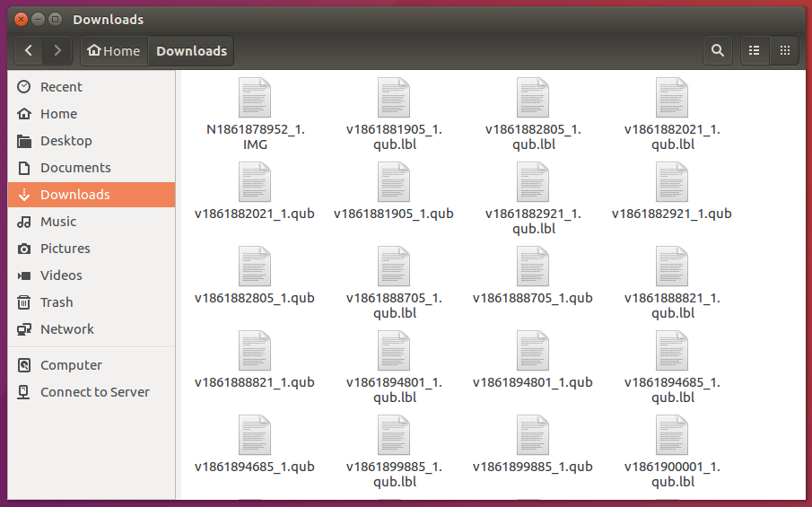The width and height of the screenshot is (812, 507).
Task: Select file icon v1861894801_1.qub
Action: pyautogui.click(x=533, y=351)
